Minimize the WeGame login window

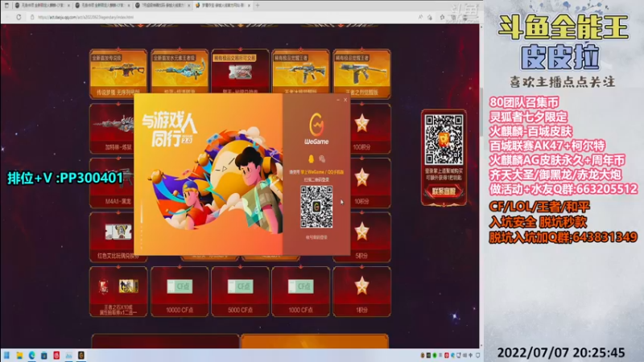tap(338, 100)
